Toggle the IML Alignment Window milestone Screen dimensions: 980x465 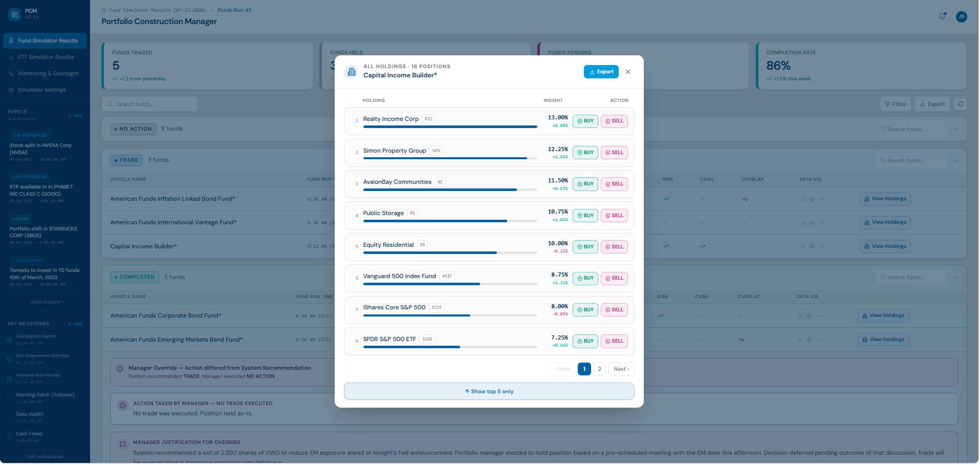[x=9, y=360]
